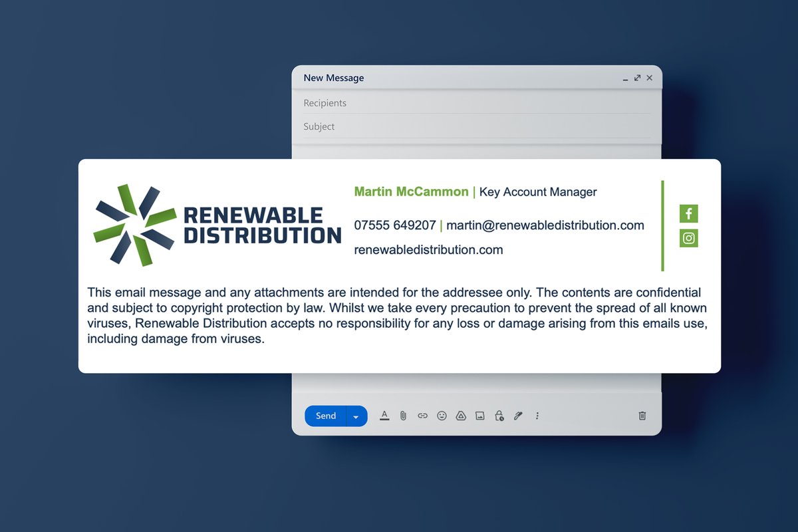Open the Facebook icon in signature

(x=689, y=213)
